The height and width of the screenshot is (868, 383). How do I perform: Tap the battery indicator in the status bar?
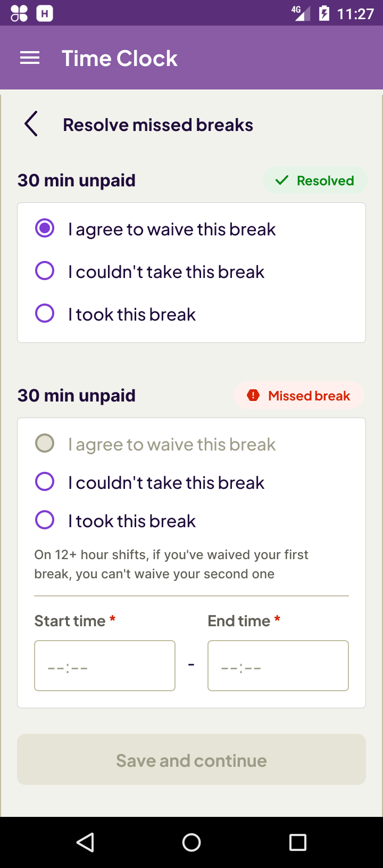[324, 13]
